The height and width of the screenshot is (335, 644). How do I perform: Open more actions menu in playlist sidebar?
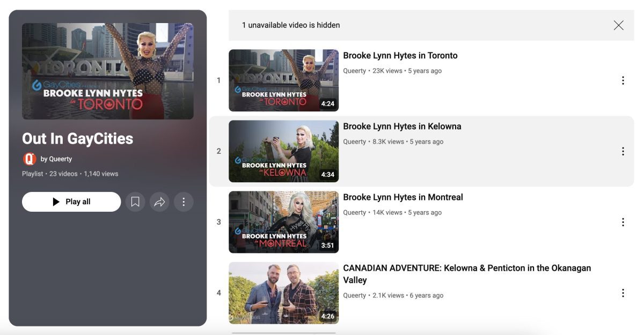(x=184, y=202)
